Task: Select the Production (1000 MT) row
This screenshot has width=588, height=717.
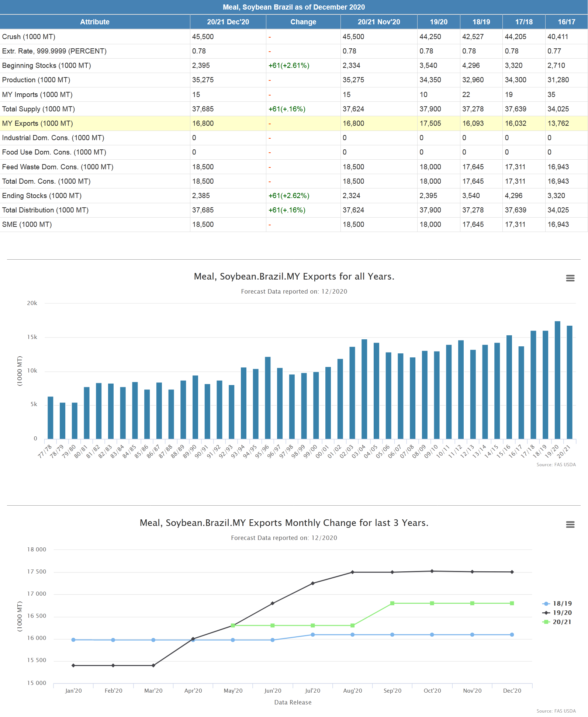Action: tap(36, 80)
